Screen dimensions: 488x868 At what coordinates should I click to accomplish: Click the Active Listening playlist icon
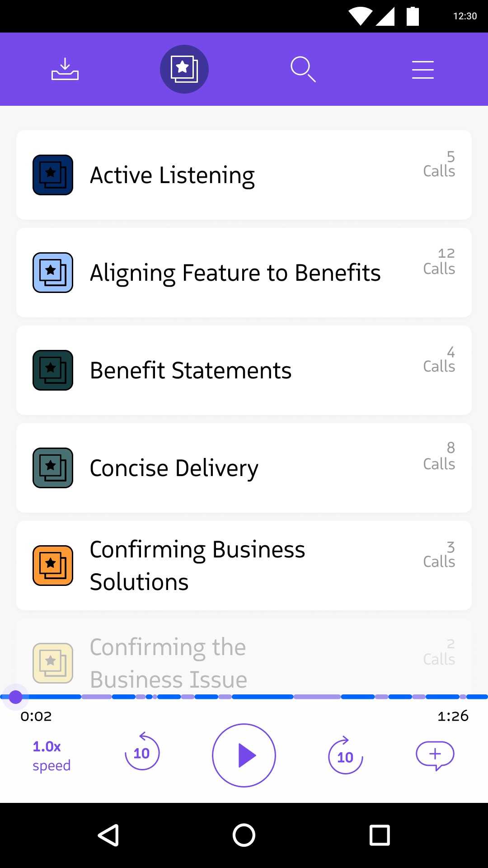click(53, 175)
